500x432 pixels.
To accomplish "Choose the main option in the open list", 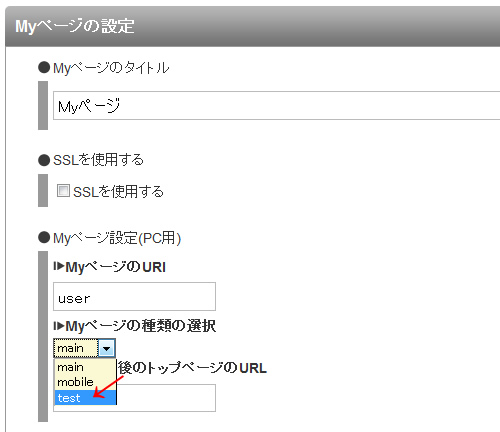I will pos(85,367).
